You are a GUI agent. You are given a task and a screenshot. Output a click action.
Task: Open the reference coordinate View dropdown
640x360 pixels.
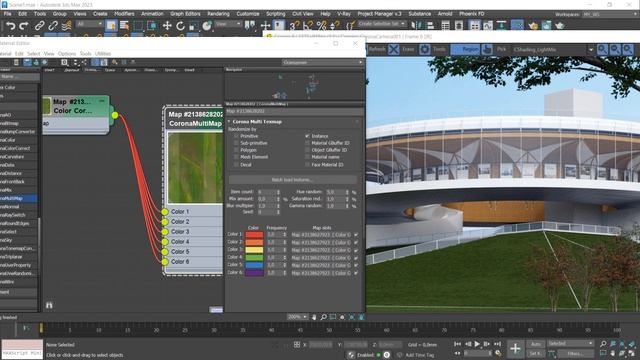[x=228, y=24]
